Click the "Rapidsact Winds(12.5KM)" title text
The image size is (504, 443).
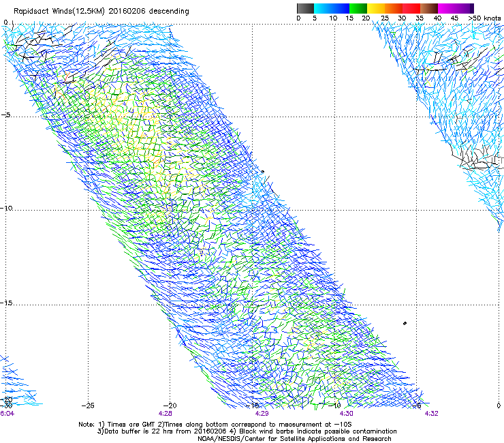(x=59, y=12)
